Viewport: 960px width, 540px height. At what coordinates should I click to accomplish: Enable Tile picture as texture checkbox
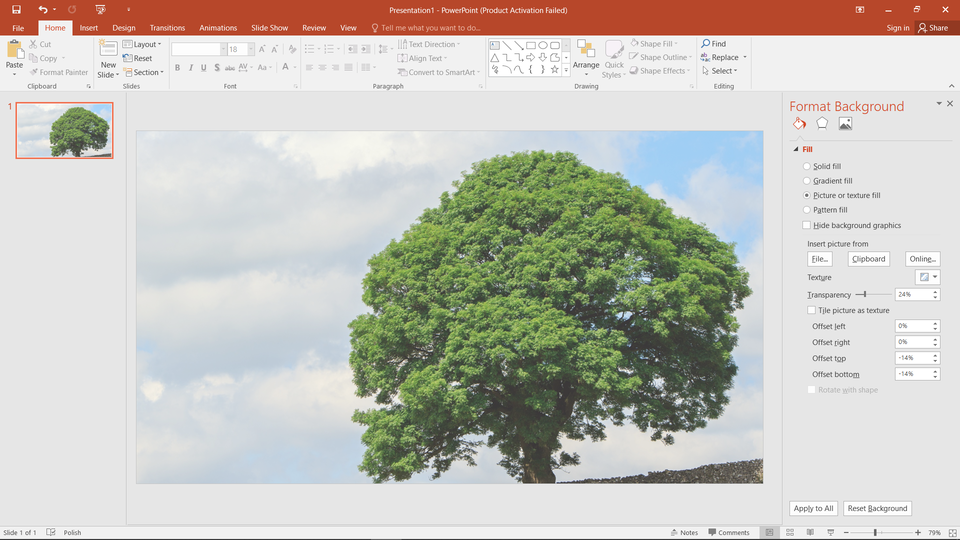(811, 311)
